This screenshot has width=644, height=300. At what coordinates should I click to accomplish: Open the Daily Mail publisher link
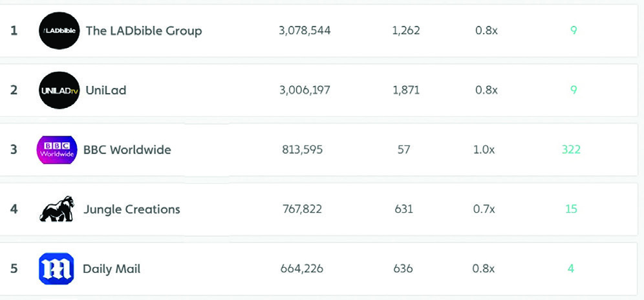coord(111,269)
